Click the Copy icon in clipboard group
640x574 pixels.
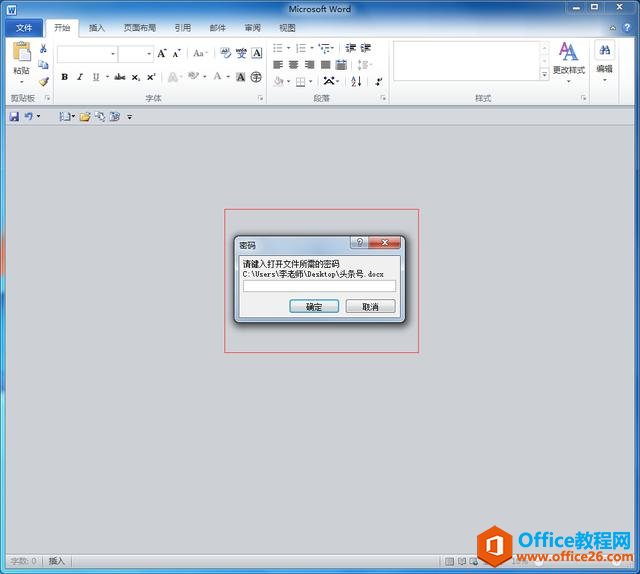(x=43, y=65)
